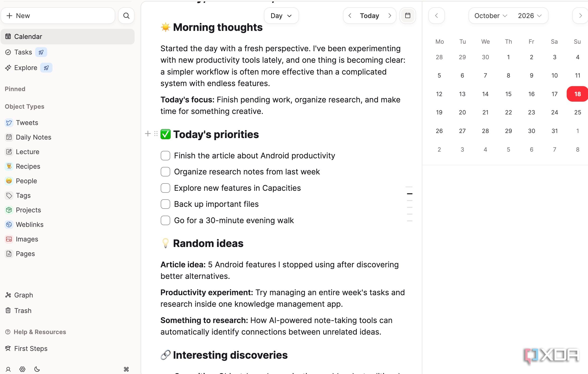Check 'Go for a 30-minute evening walk'
This screenshot has width=588, height=374.
(x=165, y=220)
